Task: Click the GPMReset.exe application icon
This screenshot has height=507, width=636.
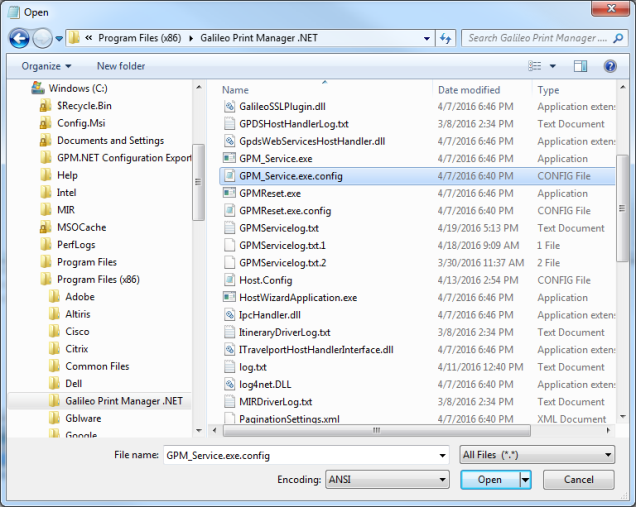Action: click(x=229, y=193)
